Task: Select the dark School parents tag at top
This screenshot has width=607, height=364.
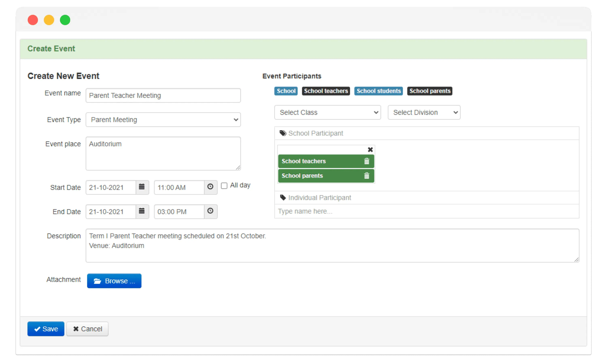Action: click(x=430, y=91)
